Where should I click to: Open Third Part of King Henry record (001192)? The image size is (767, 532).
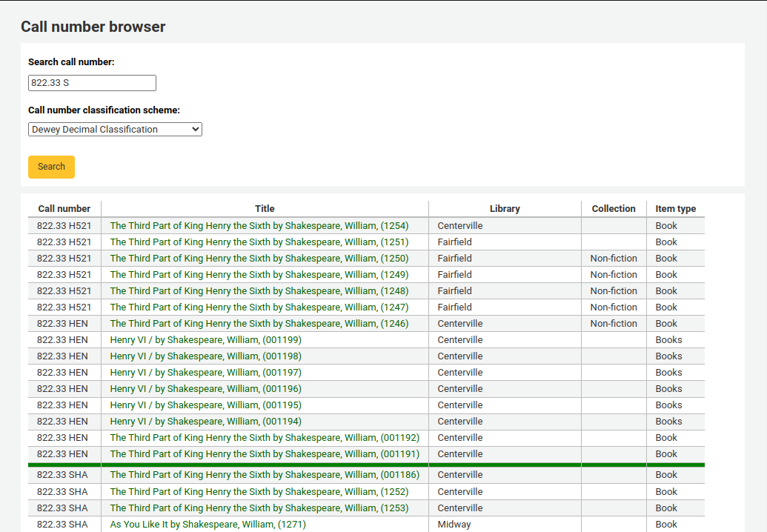point(265,438)
